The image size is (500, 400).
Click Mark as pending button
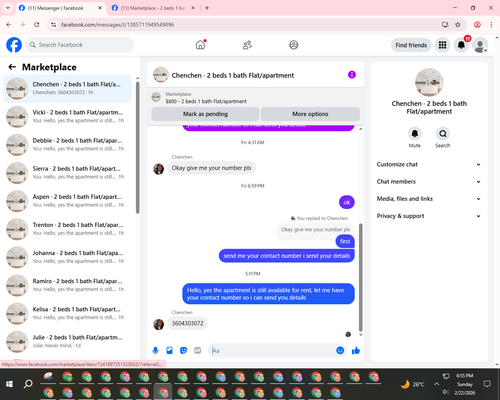tap(205, 114)
